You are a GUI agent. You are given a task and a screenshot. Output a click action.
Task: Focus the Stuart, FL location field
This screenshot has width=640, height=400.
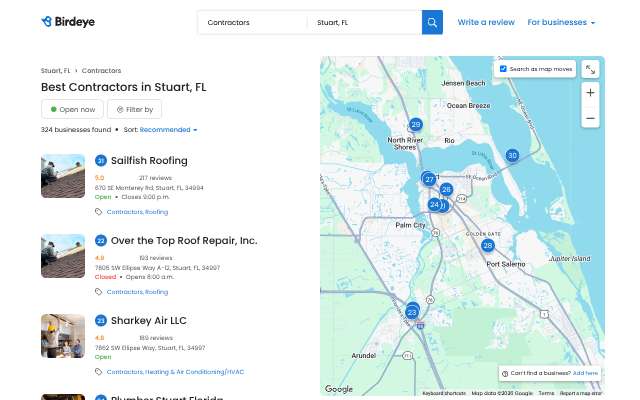pos(364,22)
